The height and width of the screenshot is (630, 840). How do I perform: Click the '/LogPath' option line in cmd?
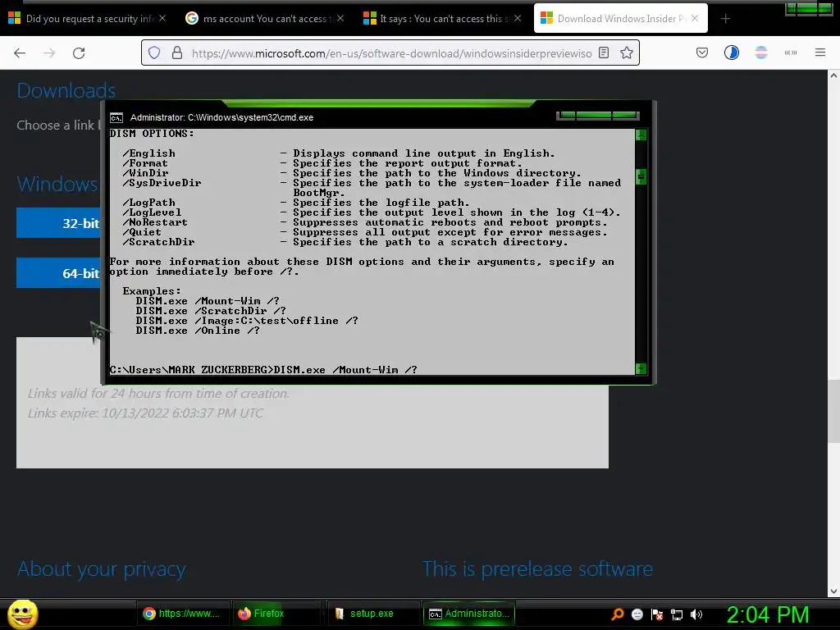click(295, 203)
